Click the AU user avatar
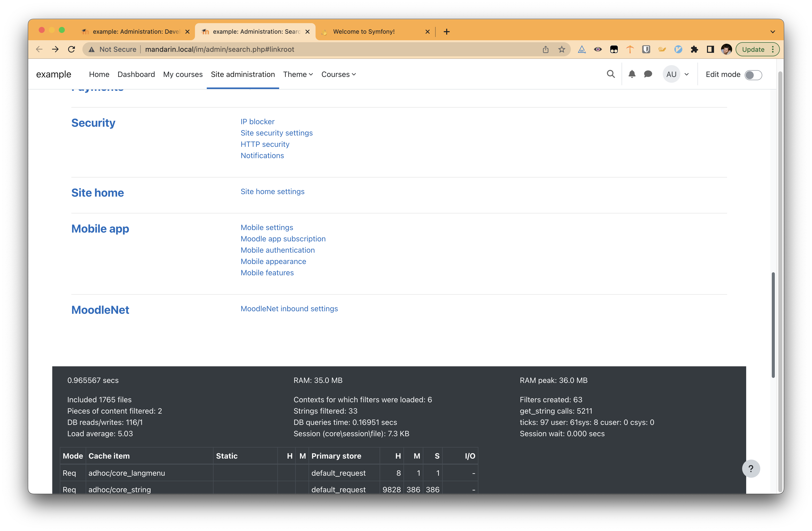This screenshot has height=531, width=812. [x=671, y=74]
